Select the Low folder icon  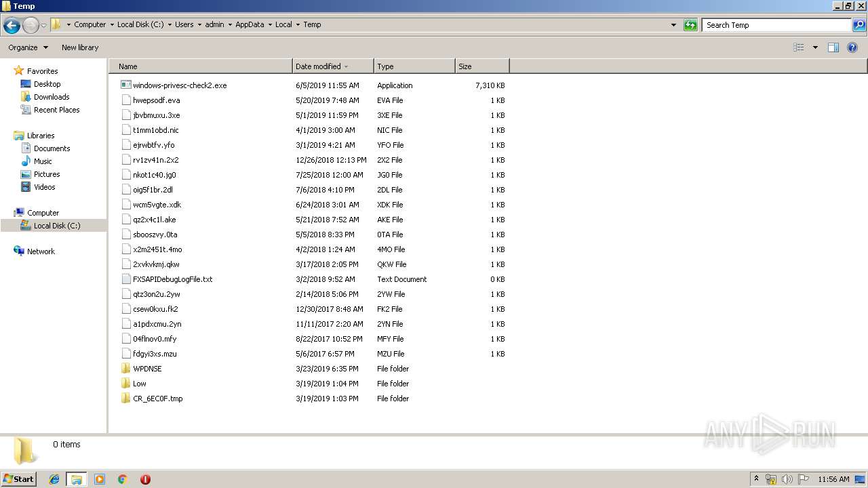[125, 384]
